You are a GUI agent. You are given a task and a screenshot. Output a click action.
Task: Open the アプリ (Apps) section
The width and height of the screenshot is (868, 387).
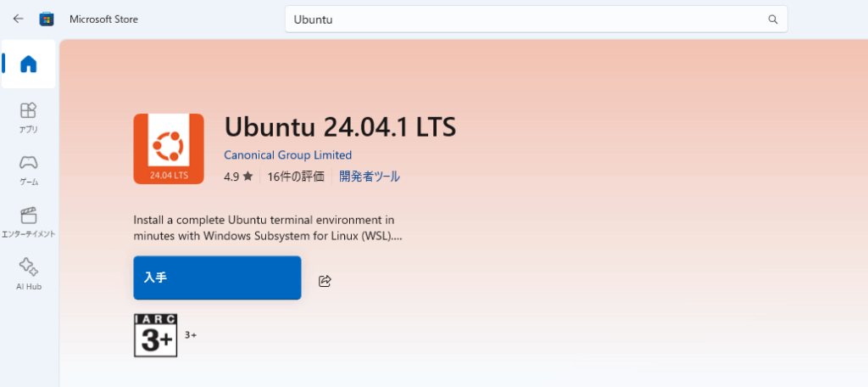coord(29,117)
